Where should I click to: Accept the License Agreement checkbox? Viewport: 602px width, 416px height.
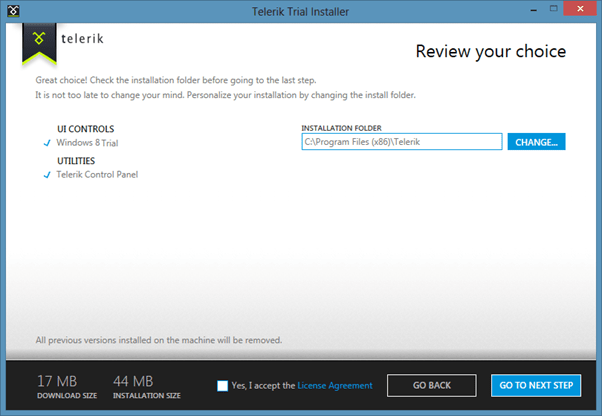222,386
